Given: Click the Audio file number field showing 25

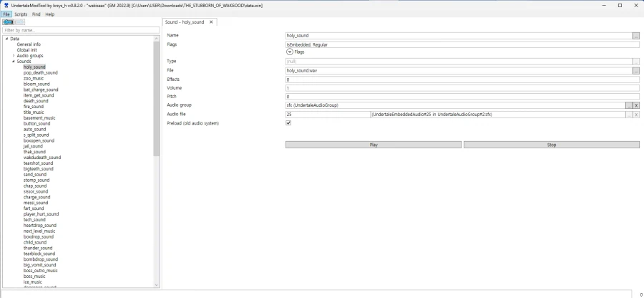Looking at the screenshot, I should point(328,115).
